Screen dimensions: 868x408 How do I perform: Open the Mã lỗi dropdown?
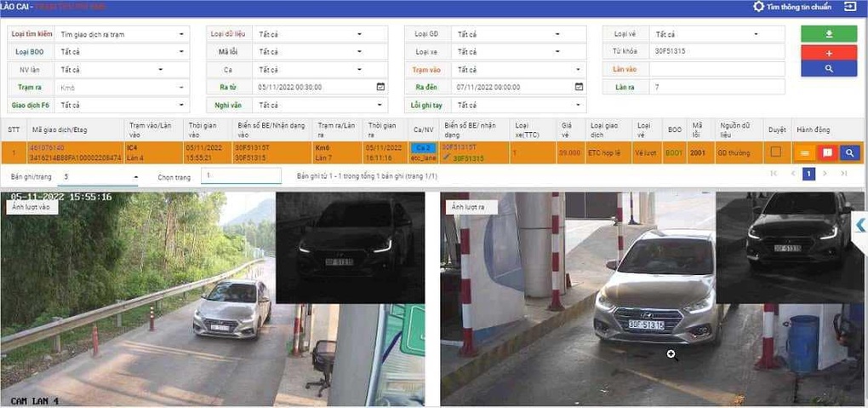tap(321, 52)
